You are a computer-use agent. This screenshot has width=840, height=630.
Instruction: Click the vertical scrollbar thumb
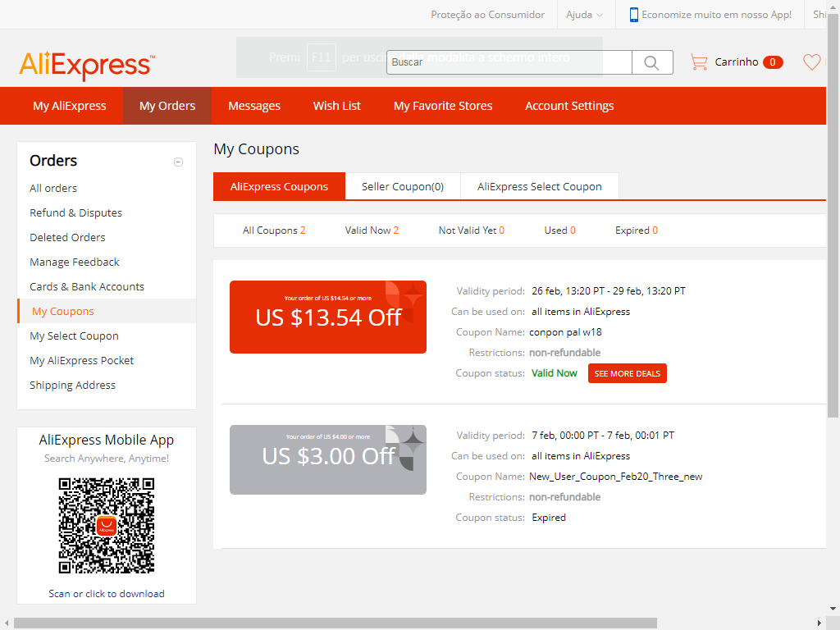pos(833,214)
